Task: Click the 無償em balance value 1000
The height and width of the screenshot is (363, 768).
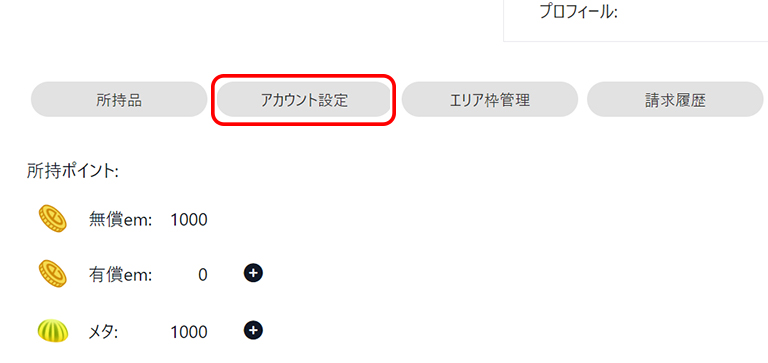Action: pos(189,220)
